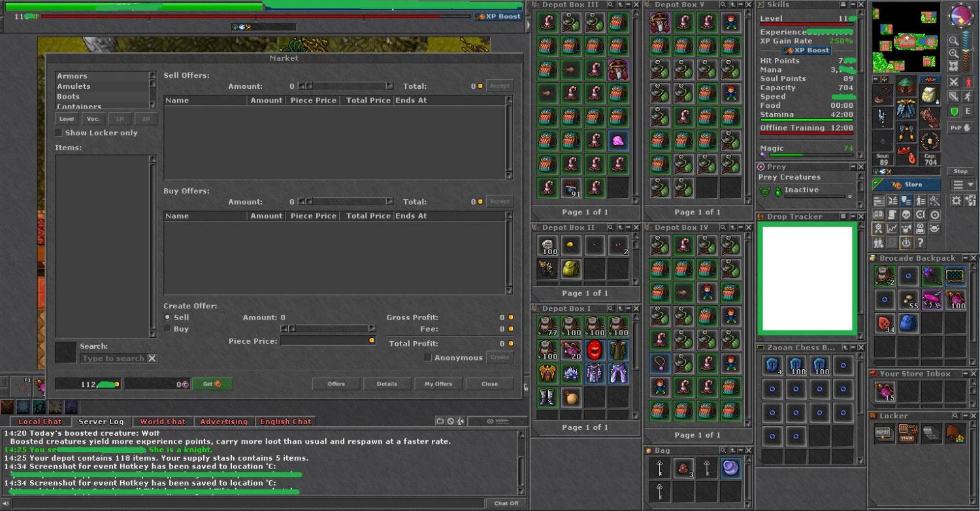Select the green shield defensive mode
980x511 pixels.
click(x=954, y=111)
